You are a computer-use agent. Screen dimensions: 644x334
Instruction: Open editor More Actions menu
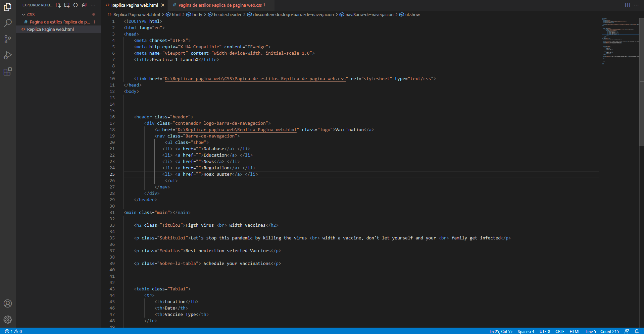(x=636, y=5)
